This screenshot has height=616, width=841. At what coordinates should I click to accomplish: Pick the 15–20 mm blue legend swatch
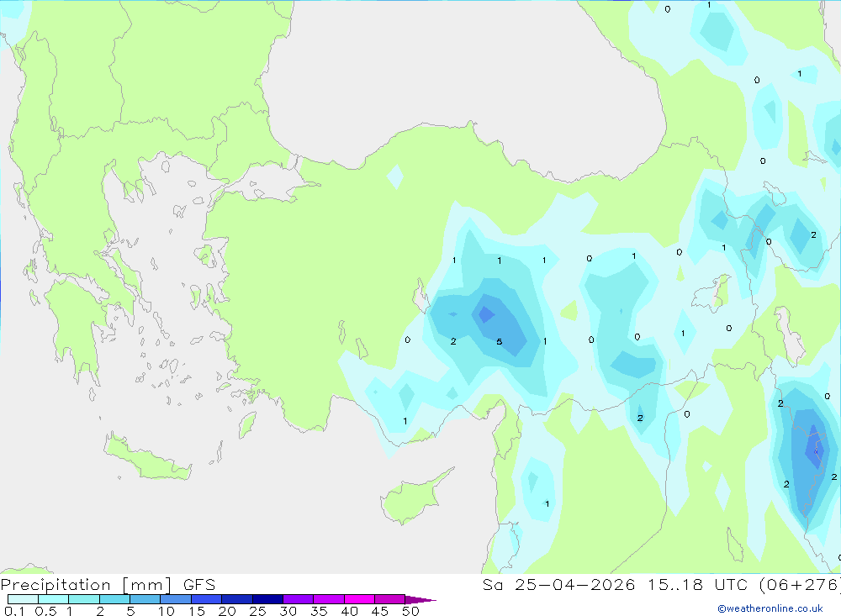(206, 599)
